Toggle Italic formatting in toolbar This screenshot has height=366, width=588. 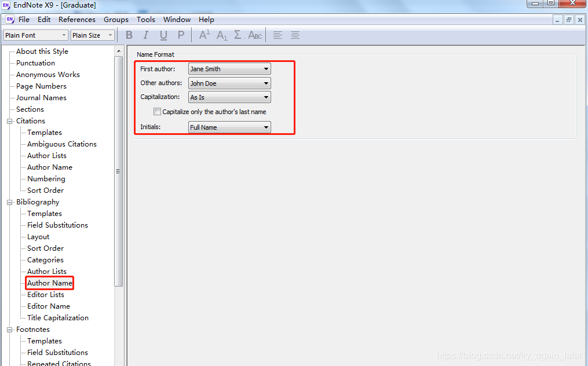pos(146,35)
